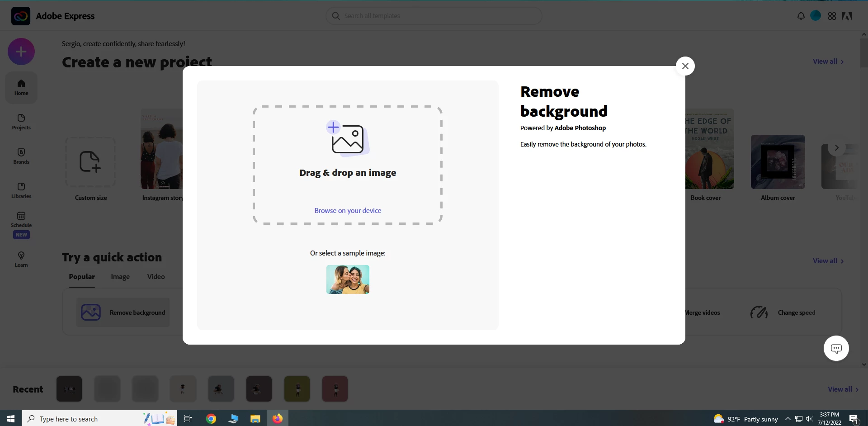Viewport: 868px width, 426px height.
Task: Open Libraries in sidebar
Action: [21, 191]
